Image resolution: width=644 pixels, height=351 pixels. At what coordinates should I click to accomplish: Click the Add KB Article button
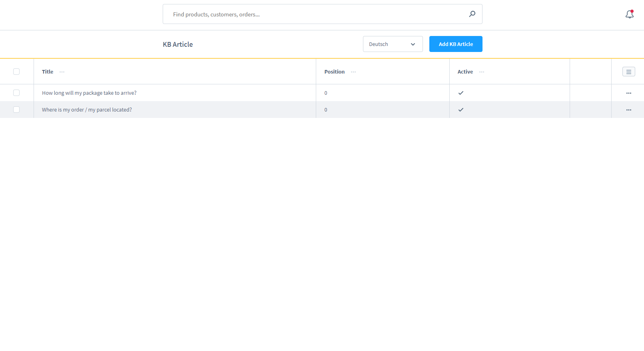[x=456, y=44]
